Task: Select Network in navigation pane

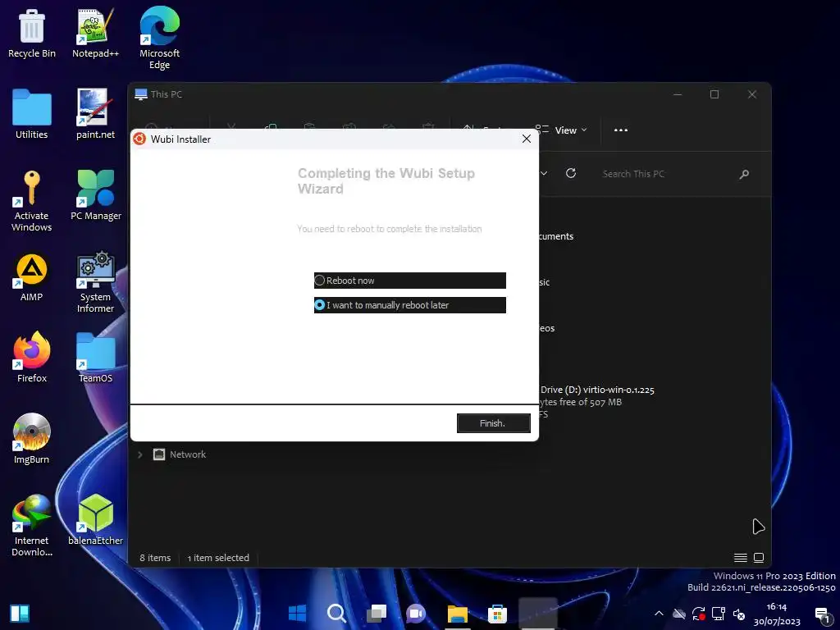Action: 188,454
